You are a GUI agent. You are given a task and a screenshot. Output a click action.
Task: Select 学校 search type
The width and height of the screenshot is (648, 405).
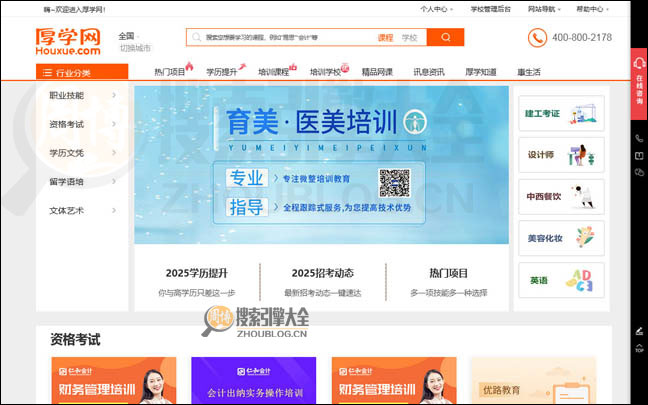click(x=410, y=38)
